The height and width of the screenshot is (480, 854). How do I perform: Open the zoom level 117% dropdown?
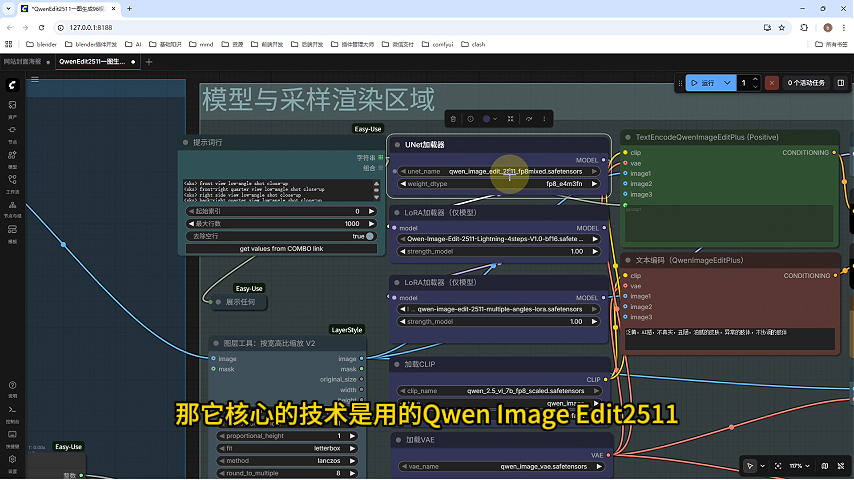click(799, 466)
